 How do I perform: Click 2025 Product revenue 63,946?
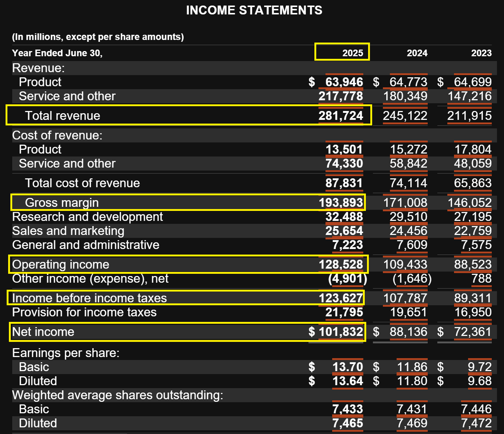[x=344, y=82]
